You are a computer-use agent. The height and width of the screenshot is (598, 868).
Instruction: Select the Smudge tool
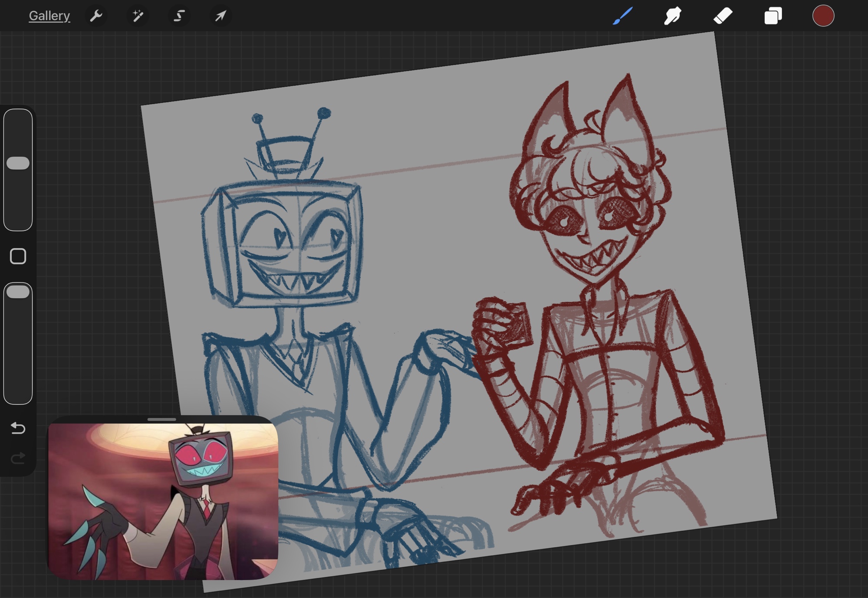tap(673, 16)
